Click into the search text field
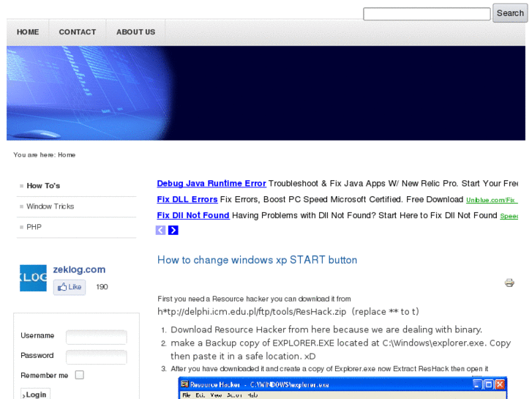The width and height of the screenshot is (532, 399). click(427, 14)
